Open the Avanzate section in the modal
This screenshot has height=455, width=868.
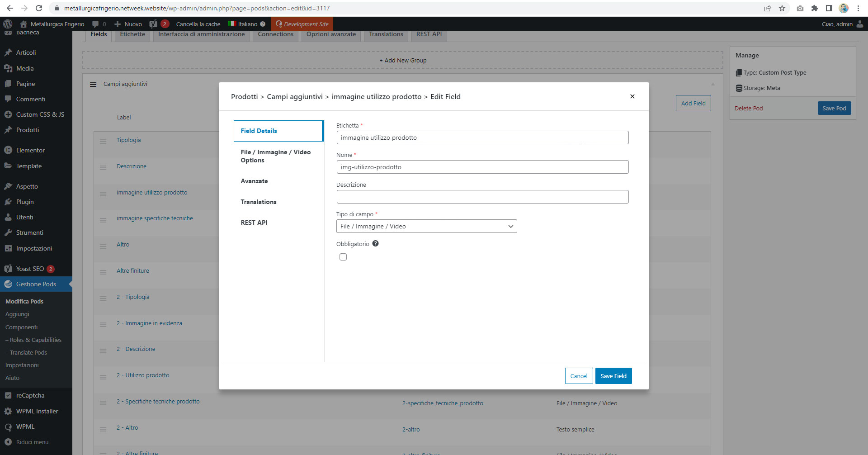coord(254,181)
